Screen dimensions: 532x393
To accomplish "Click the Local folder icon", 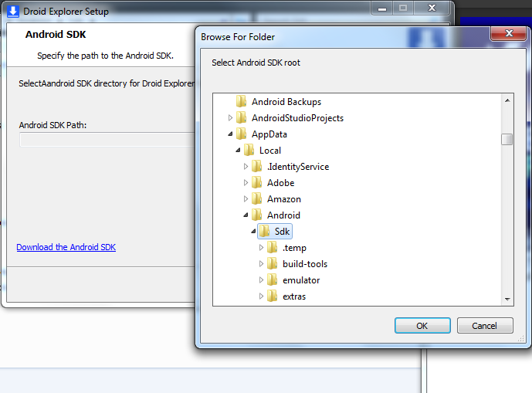I will (249, 150).
